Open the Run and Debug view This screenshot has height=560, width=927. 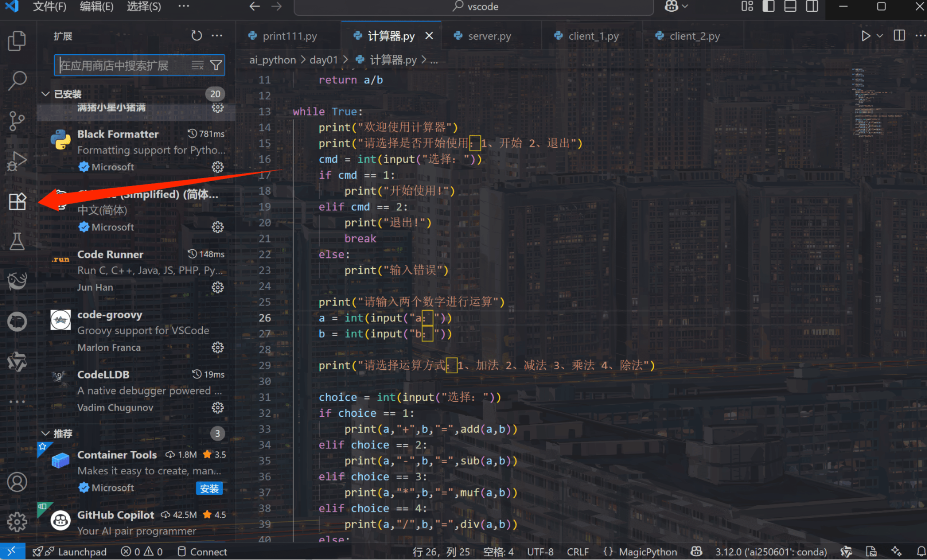pyautogui.click(x=17, y=161)
